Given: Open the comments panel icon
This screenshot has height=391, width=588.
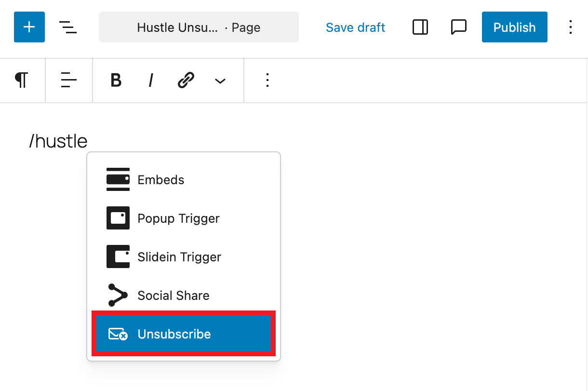Looking at the screenshot, I should click(459, 27).
